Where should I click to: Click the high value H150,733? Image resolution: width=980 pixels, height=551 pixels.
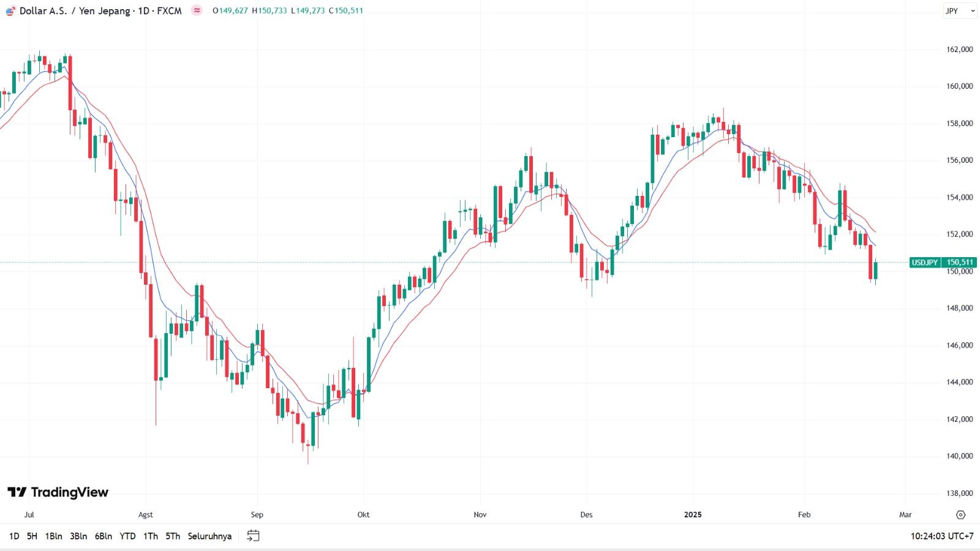click(269, 10)
